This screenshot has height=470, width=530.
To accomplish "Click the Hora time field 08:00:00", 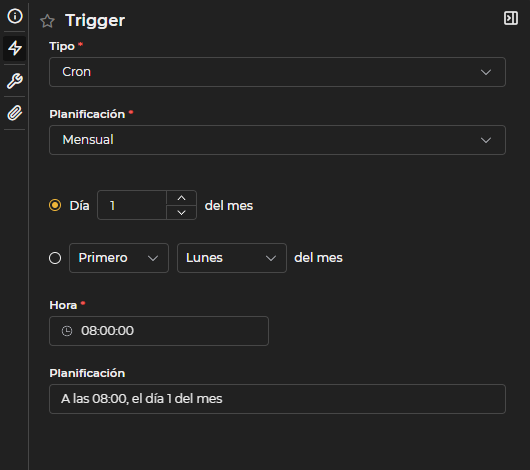I will pos(159,331).
